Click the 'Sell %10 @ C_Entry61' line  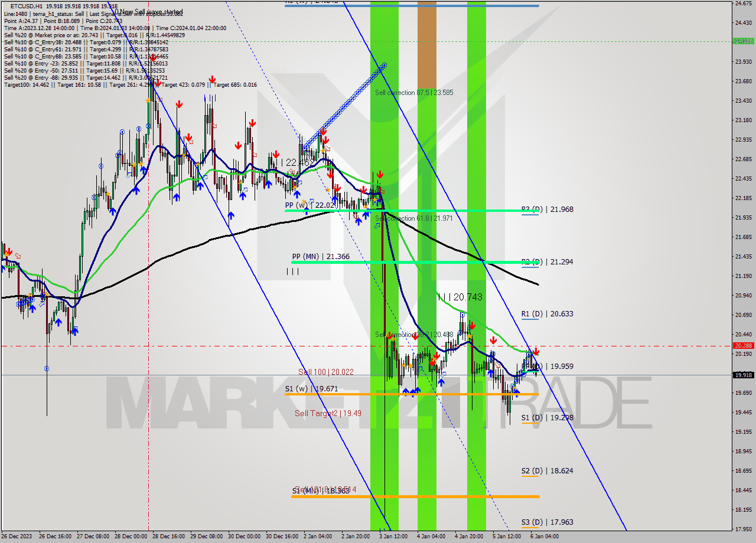point(86,50)
